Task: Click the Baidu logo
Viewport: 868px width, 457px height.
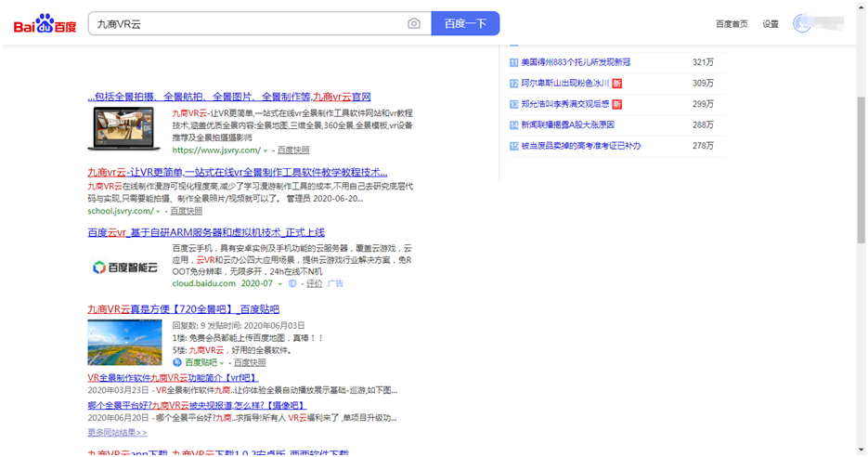Action: click(x=45, y=24)
